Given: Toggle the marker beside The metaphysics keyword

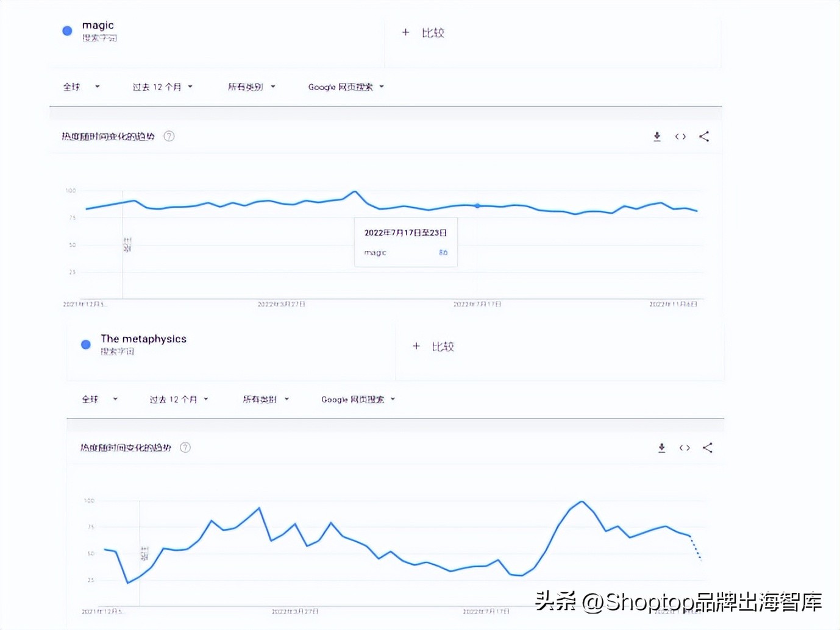Looking at the screenshot, I should [x=86, y=344].
